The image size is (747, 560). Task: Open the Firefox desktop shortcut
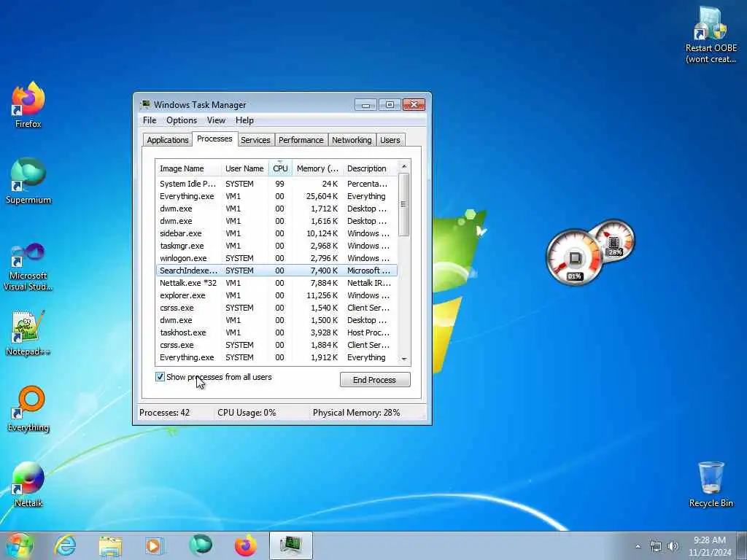(28, 105)
